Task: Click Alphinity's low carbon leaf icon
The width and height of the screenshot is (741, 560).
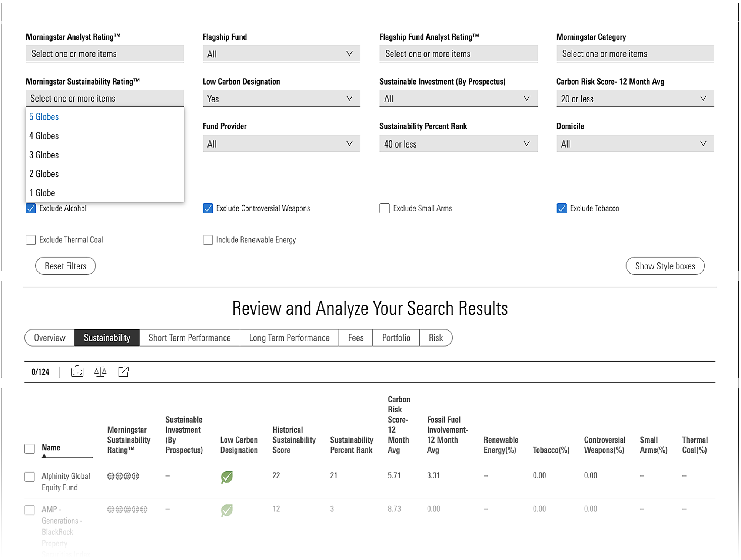Action: click(x=227, y=477)
